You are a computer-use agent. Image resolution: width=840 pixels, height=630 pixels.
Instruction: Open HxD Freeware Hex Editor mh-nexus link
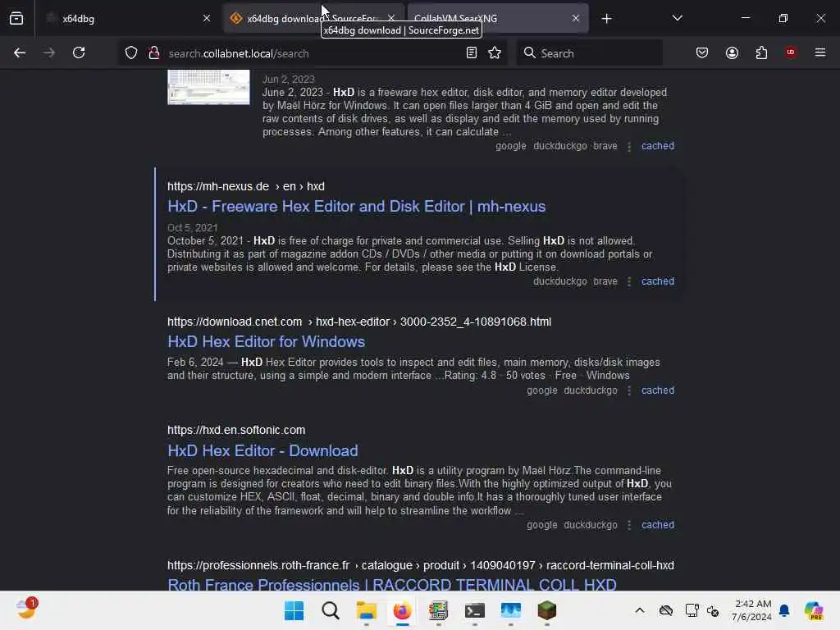(356, 206)
